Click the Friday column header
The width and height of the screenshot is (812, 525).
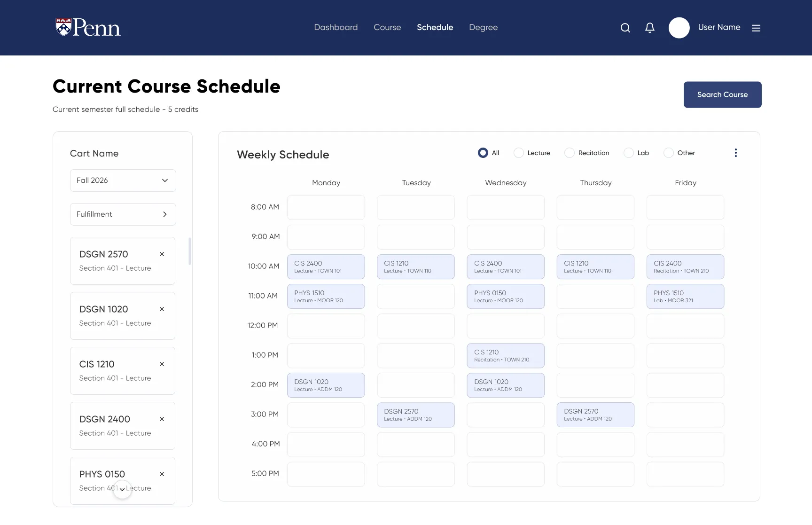coord(686,182)
